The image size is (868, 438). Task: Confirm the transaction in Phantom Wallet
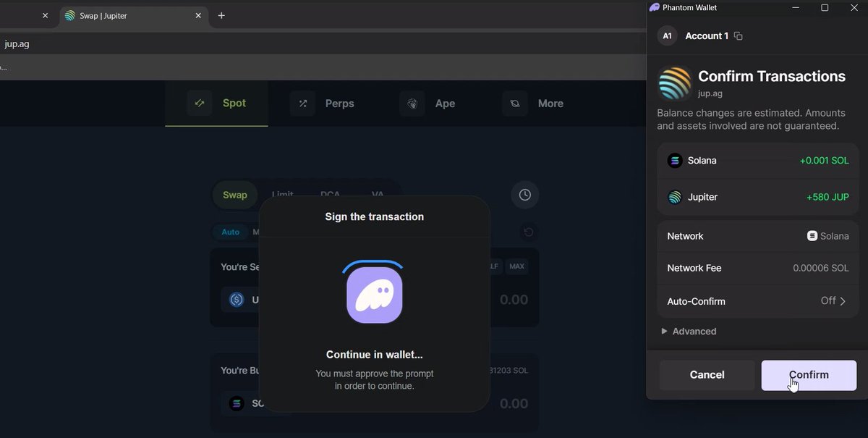pos(809,375)
